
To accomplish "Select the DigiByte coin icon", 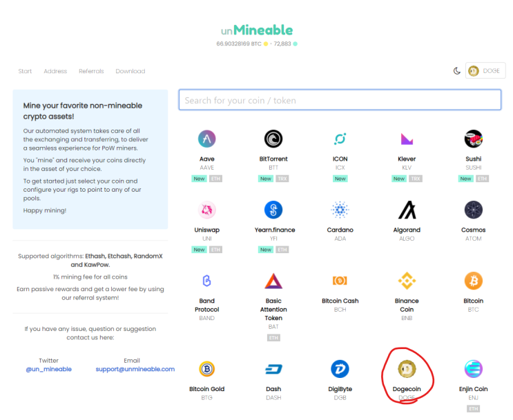I will [x=340, y=369].
